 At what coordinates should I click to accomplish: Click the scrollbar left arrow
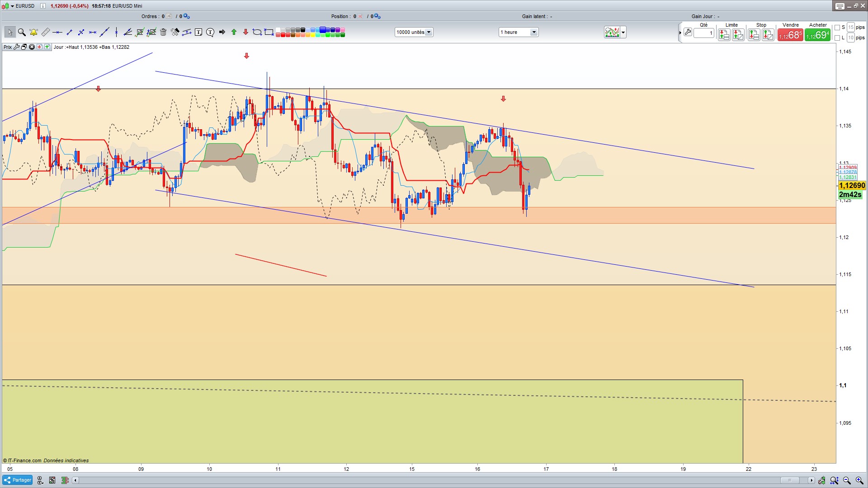pyautogui.click(x=75, y=480)
